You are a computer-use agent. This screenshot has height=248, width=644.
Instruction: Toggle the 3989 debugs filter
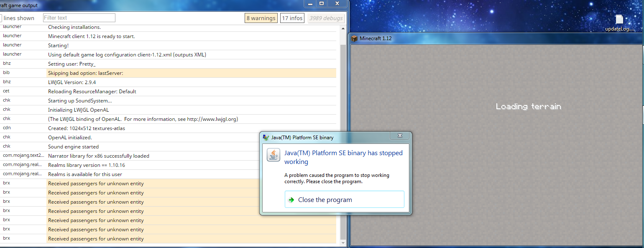(326, 18)
